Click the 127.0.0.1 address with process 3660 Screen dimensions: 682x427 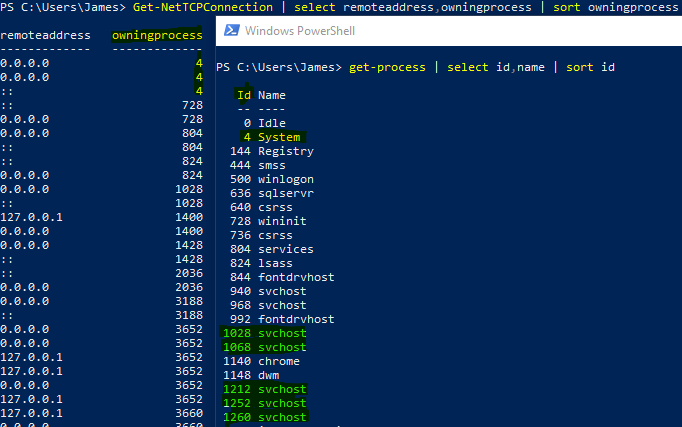[31, 413]
